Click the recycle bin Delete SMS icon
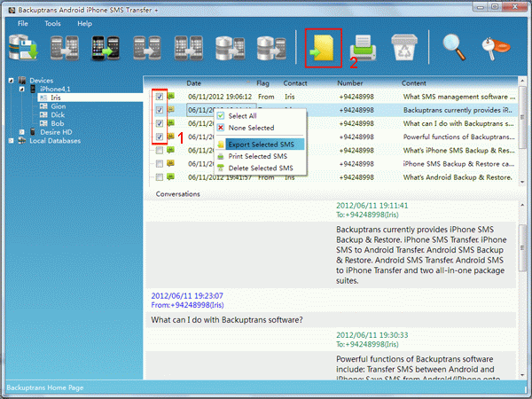 coord(404,47)
